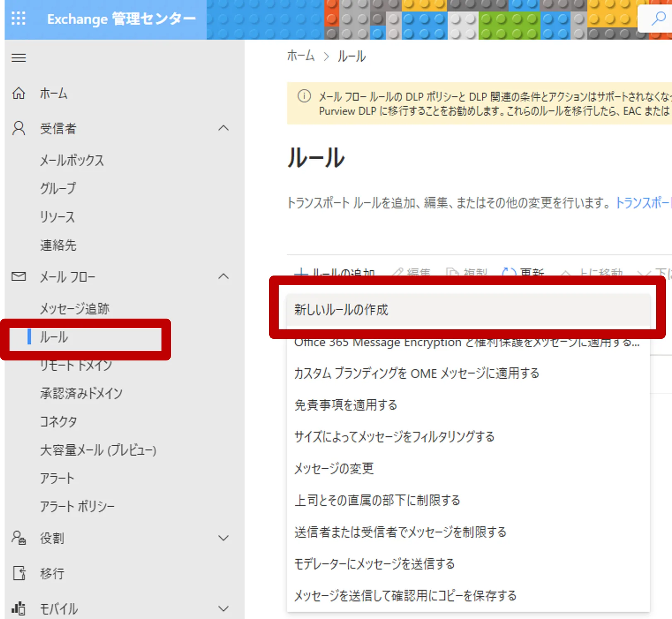This screenshot has width=672, height=619.
Task: Collapse the 受信者 section chevron
Action: [223, 128]
